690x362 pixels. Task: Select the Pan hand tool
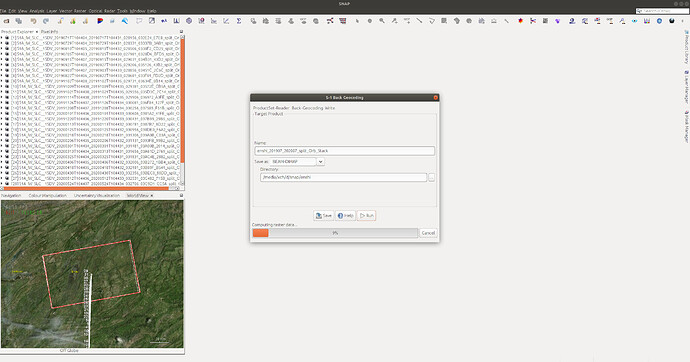370,21
